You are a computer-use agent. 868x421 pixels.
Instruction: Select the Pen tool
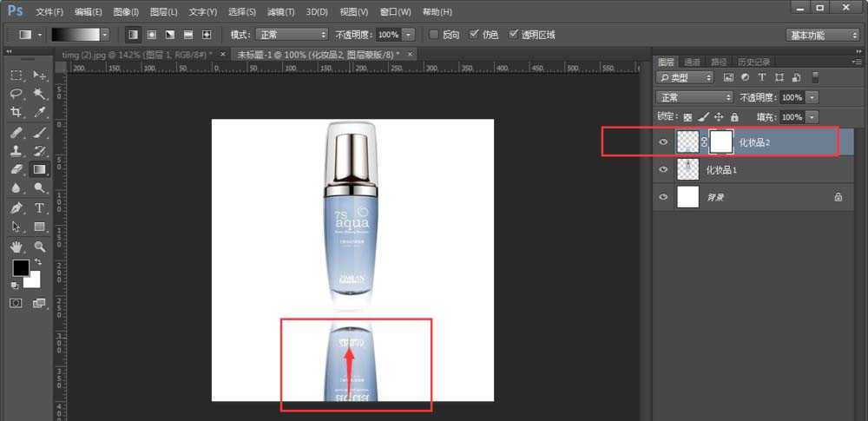point(16,208)
